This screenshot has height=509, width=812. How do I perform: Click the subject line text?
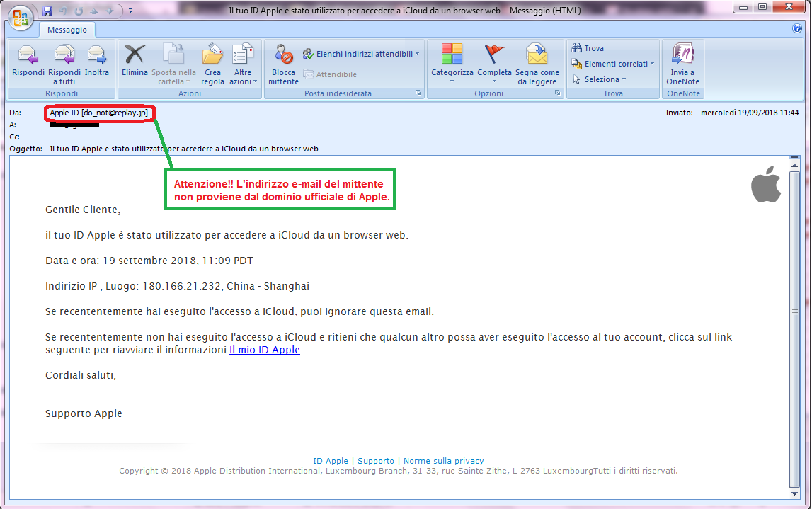[184, 149]
